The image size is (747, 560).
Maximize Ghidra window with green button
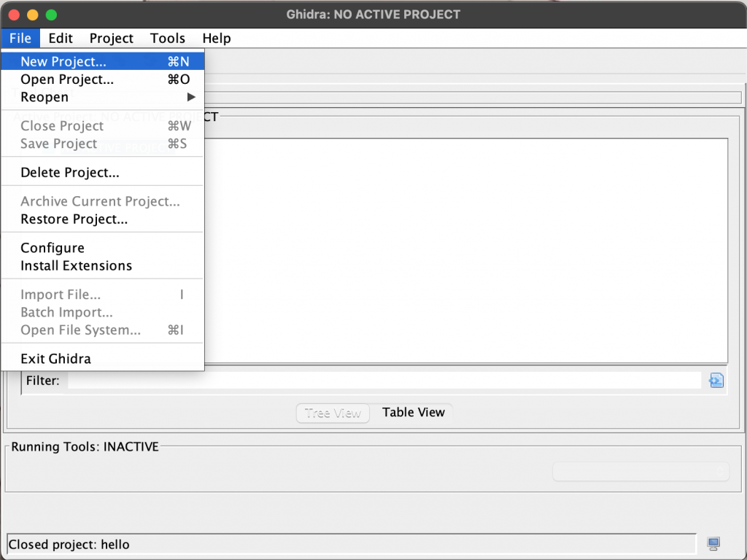pos(52,15)
